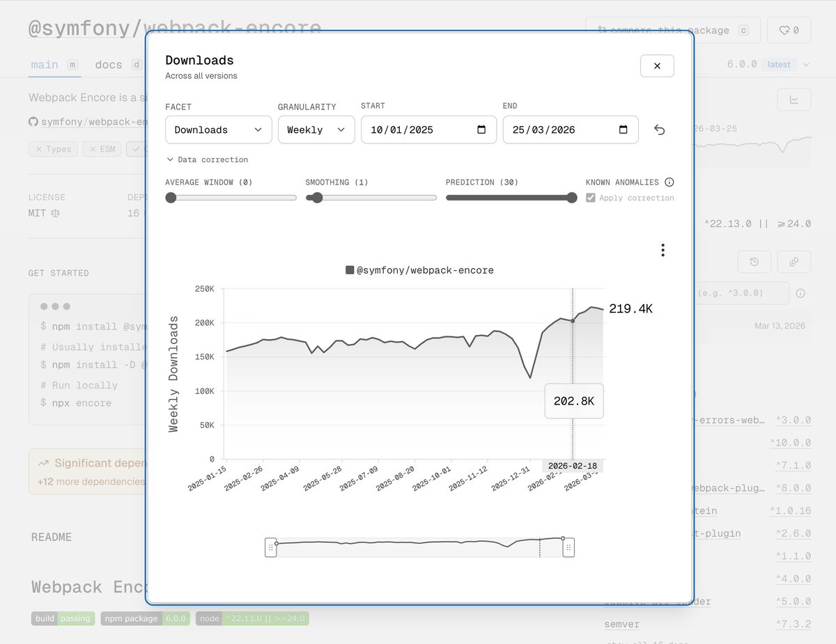Click the left handle of chart range minimap

point(271,547)
